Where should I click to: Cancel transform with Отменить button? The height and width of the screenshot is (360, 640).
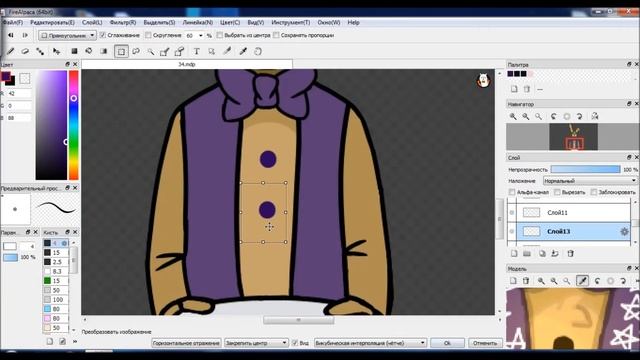coord(485,343)
